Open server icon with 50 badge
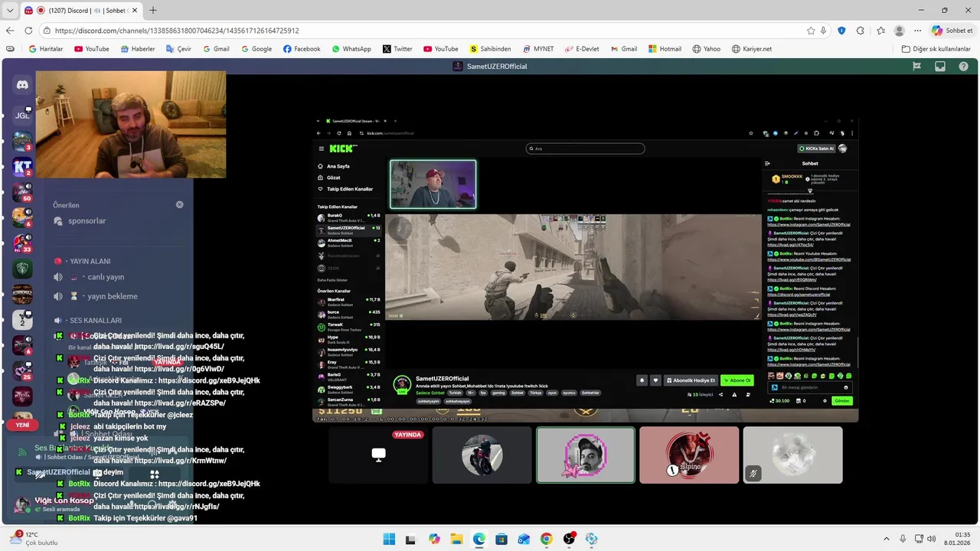The image size is (980, 551). tap(22, 191)
